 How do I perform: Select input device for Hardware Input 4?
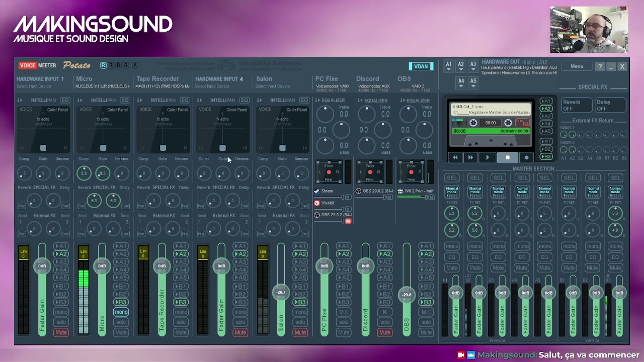coord(212,86)
